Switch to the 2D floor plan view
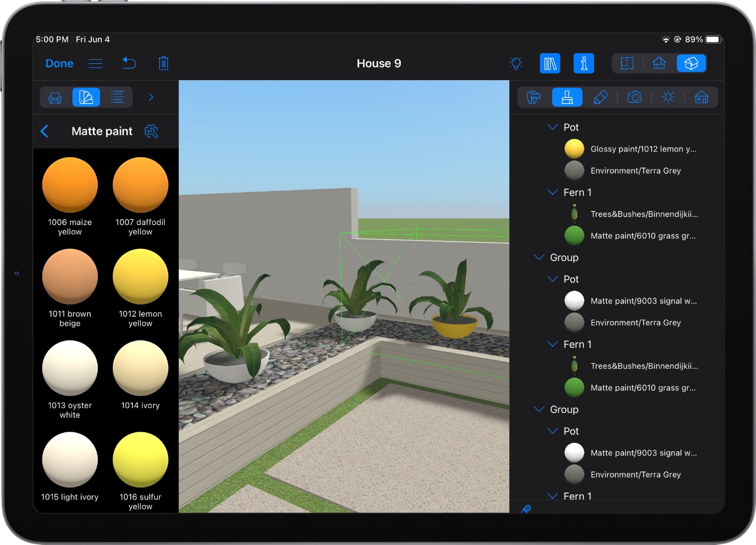Viewport: 756px width, 545px height. click(x=627, y=63)
